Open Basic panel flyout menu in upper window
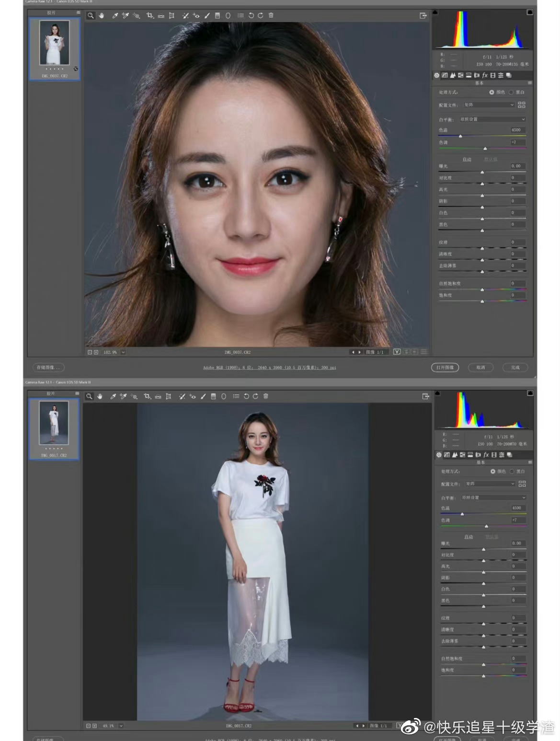 pos(530,83)
